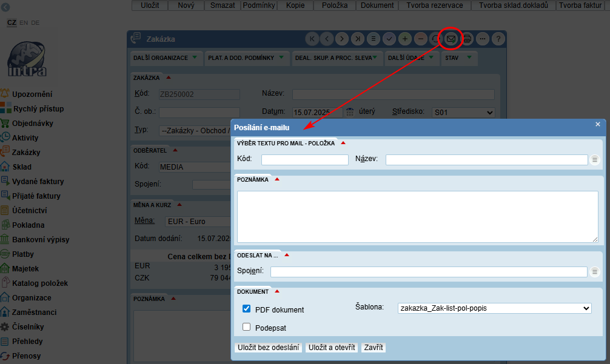Click the send e-mail envelope icon
Image resolution: width=610 pixels, height=364 pixels.
451,39
